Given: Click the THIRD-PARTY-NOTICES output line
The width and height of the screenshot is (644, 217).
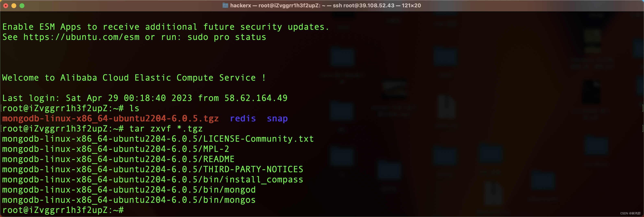Looking at the screenshot, I should (153, 169).
